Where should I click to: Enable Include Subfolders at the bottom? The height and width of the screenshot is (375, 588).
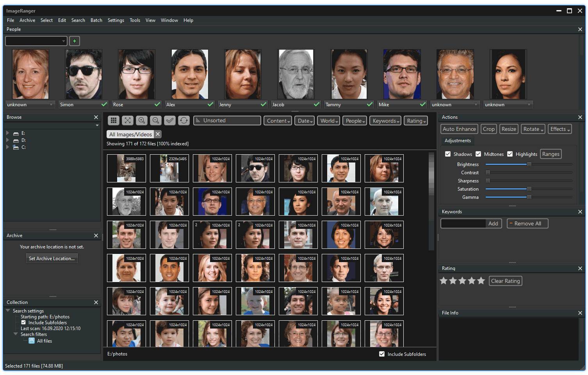pos(381,354)
